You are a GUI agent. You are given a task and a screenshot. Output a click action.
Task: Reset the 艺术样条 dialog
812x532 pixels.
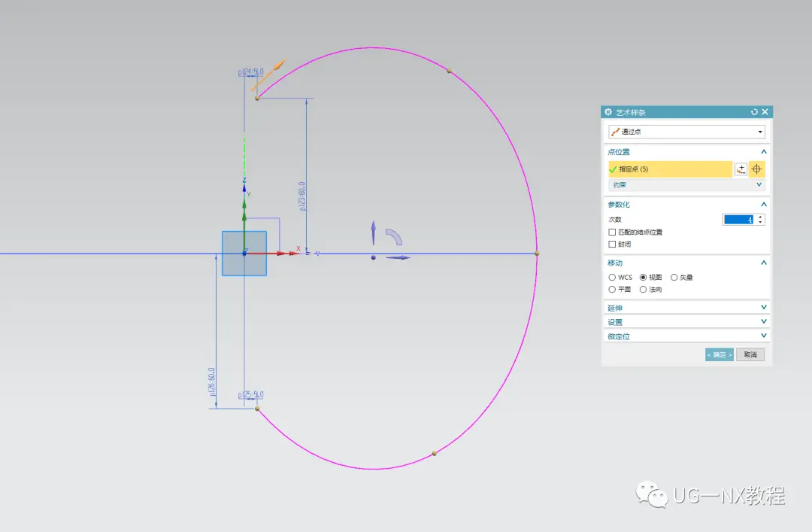point(754,112)
